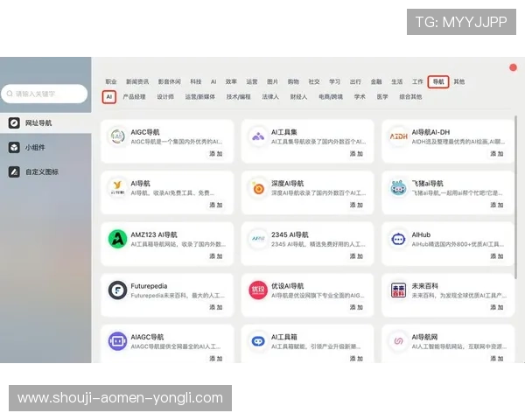The image size is (525, 420).
Task: Choose the 学术 sub-category
Action: [360, 97]
